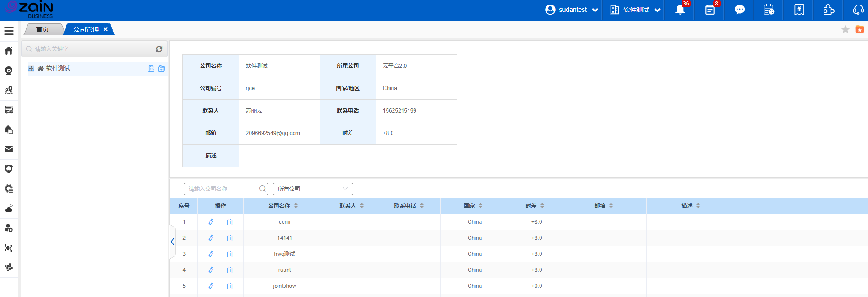Expand the 软件测试 tree node

pyautogui.click(x=31, y=69)
